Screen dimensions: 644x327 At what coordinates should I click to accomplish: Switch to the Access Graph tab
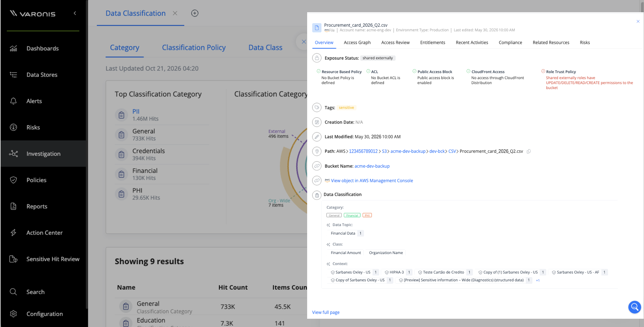pyautogui.click(x=357, y=43)
